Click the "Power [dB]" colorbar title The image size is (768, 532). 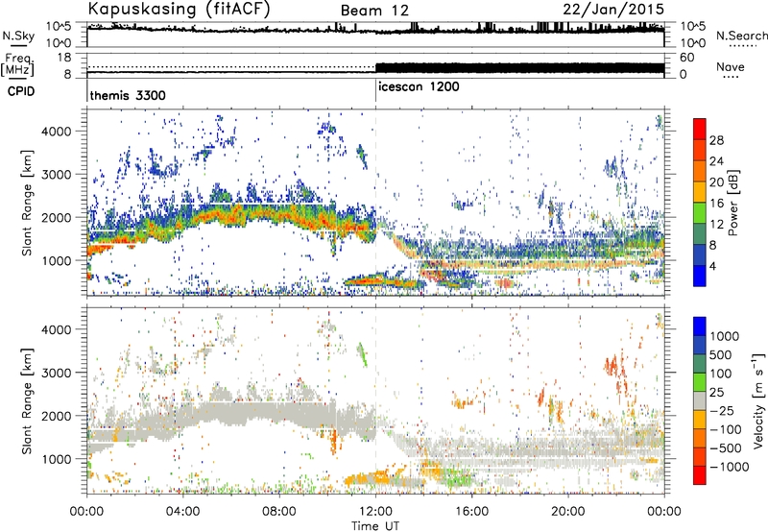(732, 203)
